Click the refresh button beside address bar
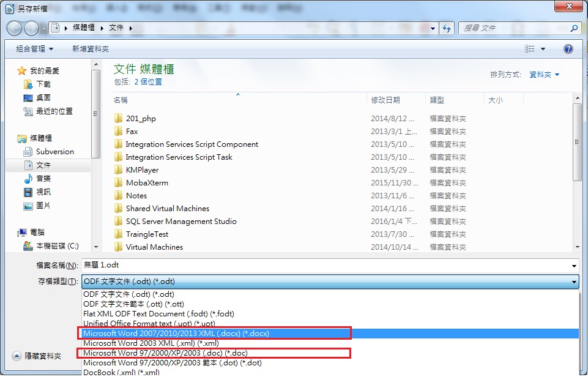Screen dimensions: 588x377 pyautogui.click(x=447, y=28)
